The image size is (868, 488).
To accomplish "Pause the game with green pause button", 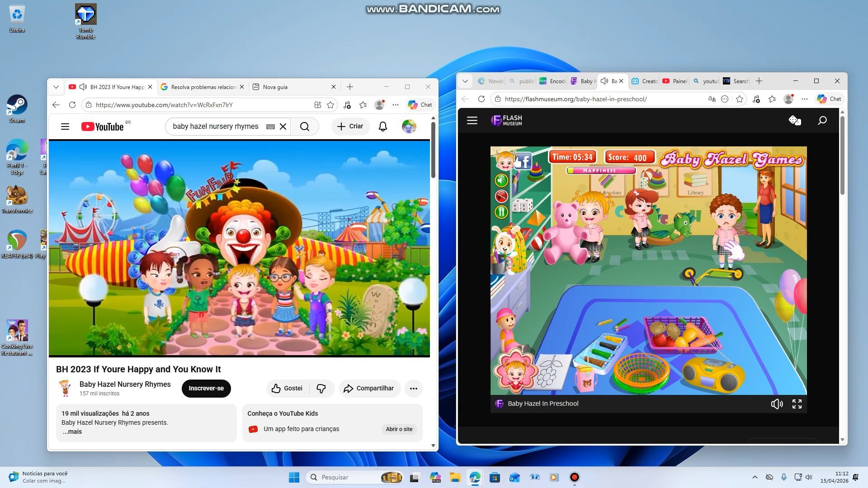I will click(501, 212).
